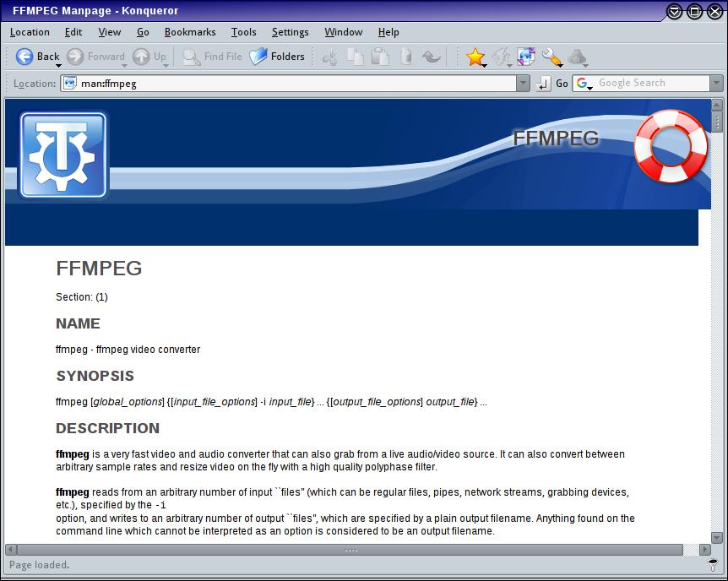Click the picture-with-arrows toolbar icon

point(526,57)
